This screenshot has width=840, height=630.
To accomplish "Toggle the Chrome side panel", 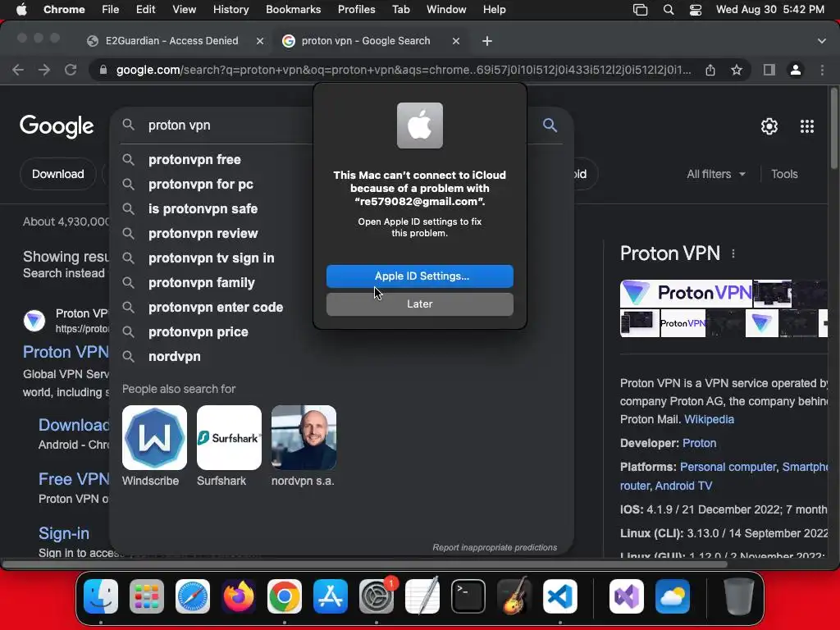I will [769, 70].
